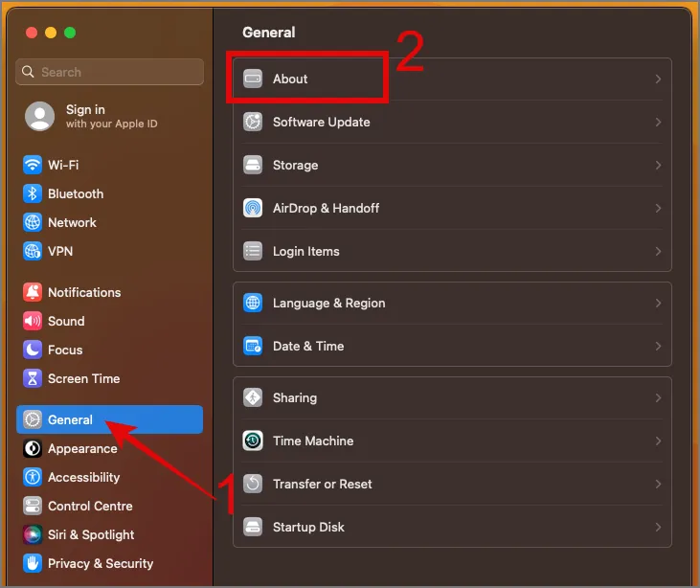Open the Software Update text label
Viewport: 700px width, 588px height.
322,122
